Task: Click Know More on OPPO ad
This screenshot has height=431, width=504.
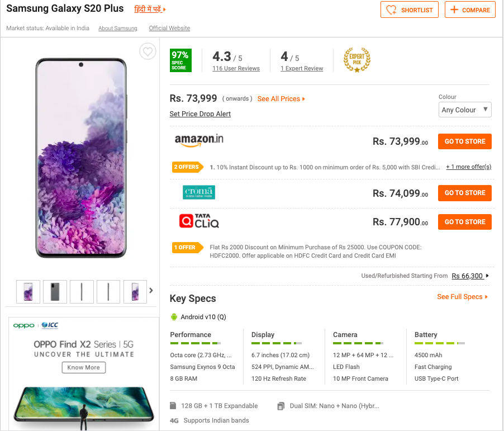Action: tap(84, 368)
